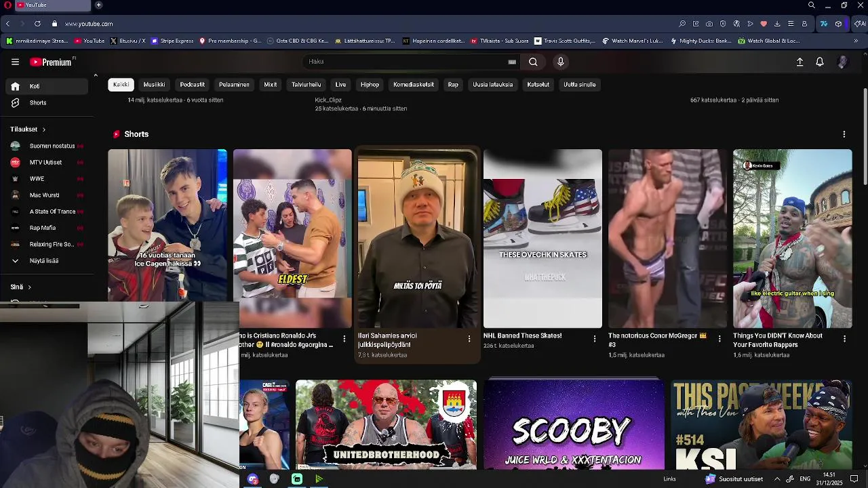The width and height of the screenshot is (868, 488).
Task: Select the Pelaaminen filter chip
Action: tap(234, 85)
